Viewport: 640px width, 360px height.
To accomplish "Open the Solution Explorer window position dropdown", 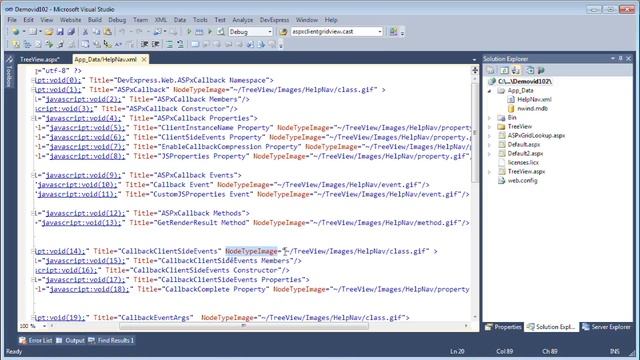I will click(x=613, y=58).
